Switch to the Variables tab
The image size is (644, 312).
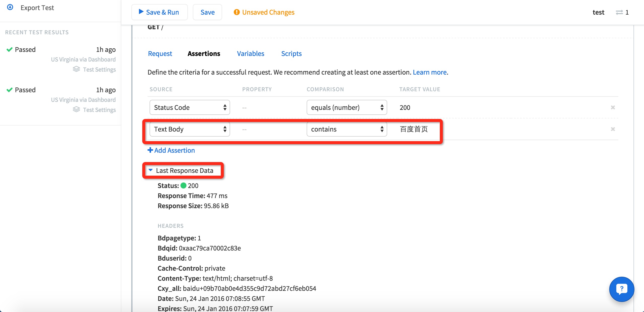click(x=251, y=53)
